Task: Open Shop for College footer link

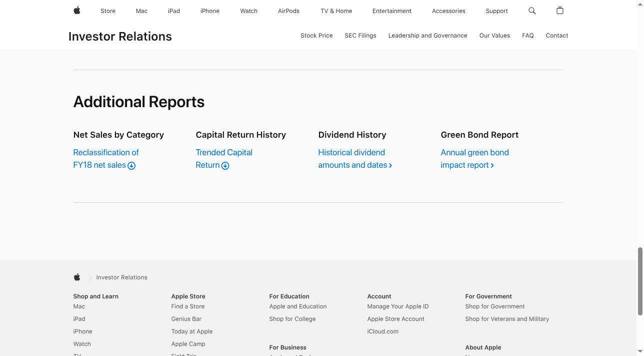Action: click(292, 319)
